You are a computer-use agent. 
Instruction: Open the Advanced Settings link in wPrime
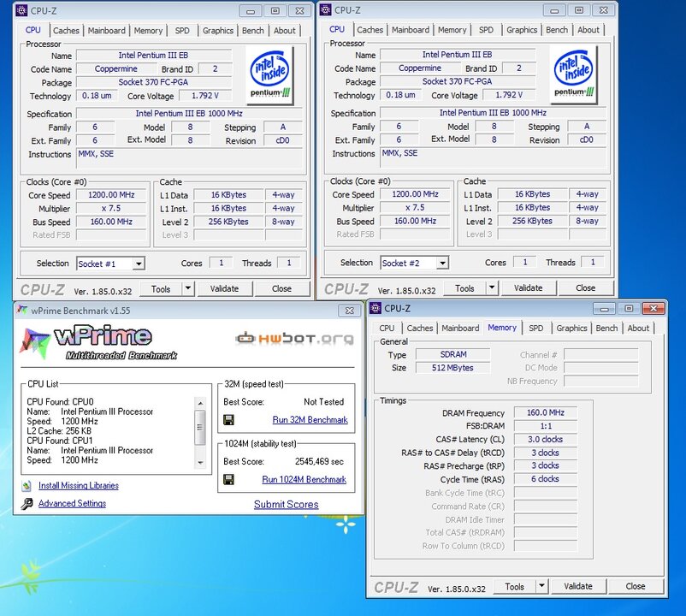(x=72, y=504)
